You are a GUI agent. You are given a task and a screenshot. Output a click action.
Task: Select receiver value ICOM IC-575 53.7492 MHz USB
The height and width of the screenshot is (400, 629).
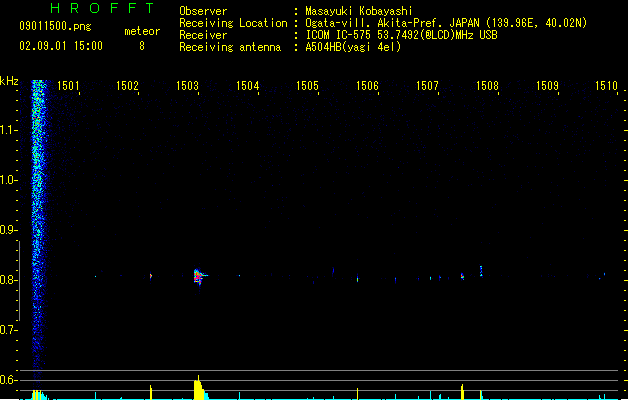(x=402, y=35)
